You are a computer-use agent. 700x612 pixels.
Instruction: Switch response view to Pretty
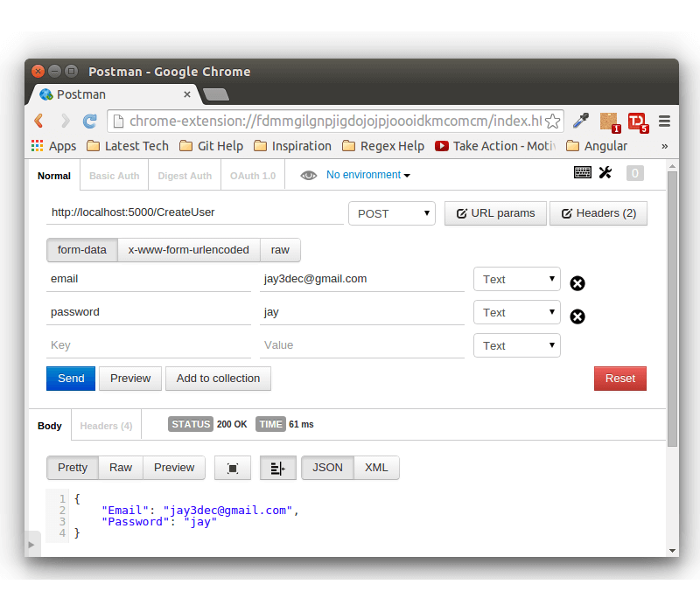click(73, 468)
